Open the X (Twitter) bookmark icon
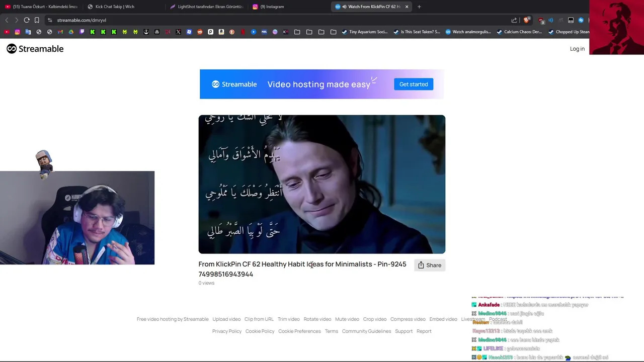This screenshot has height=362, width=644. (x=178, y=32)
